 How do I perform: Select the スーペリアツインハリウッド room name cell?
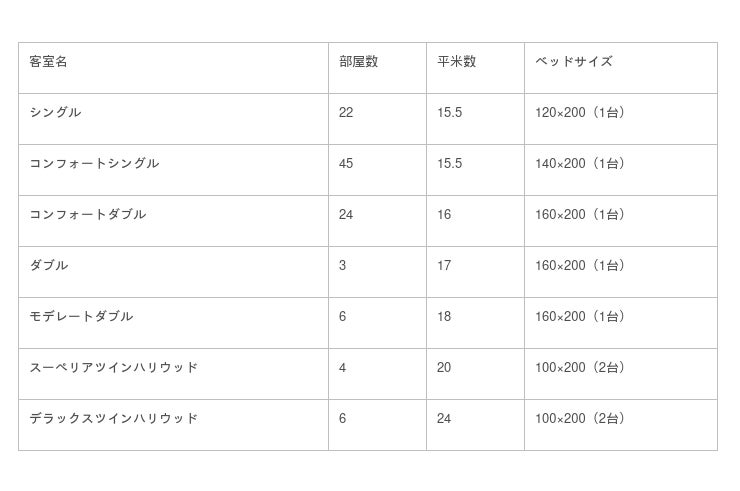[x=113, y=368]
